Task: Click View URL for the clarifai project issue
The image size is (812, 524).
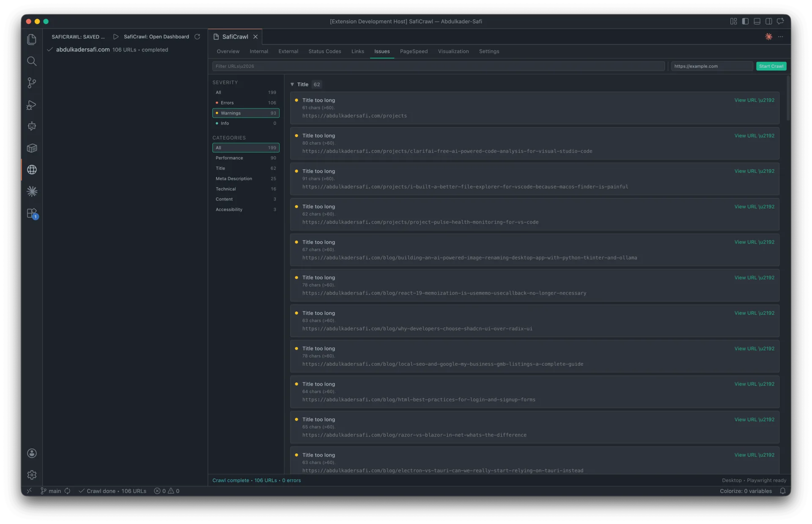Action: [x=754, y=136]
